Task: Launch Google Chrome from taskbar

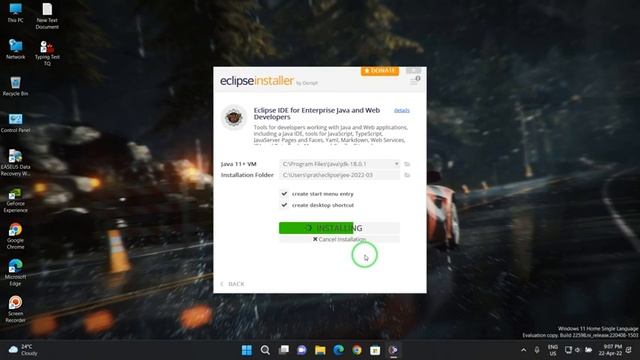Action: coord(357,350)
